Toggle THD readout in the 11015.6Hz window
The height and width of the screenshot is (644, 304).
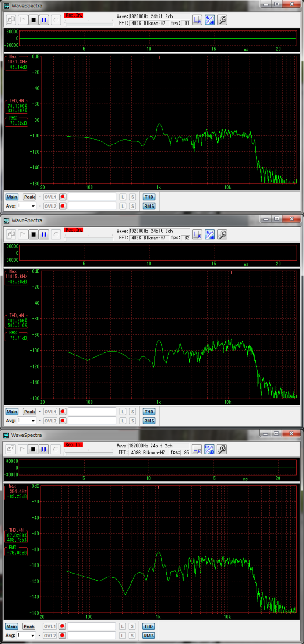(149, 412)
